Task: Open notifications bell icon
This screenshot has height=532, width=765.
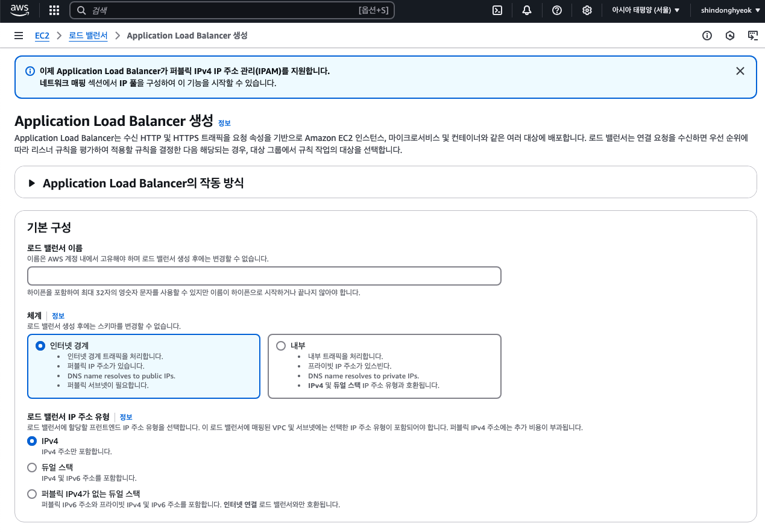Action: pos(527,10)
